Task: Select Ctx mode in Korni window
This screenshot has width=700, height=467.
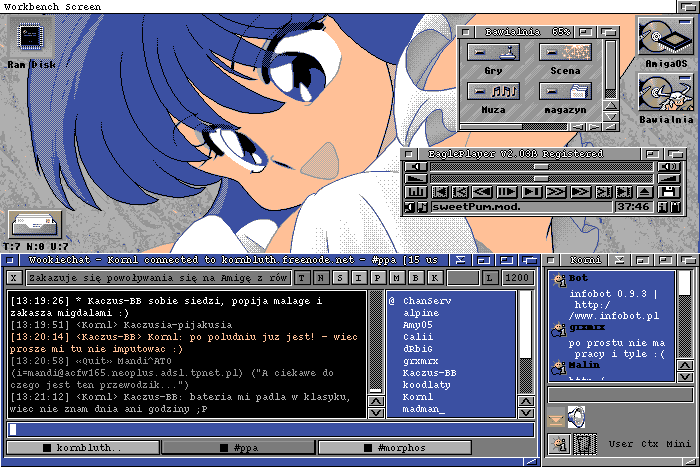Action: coord(650,444)
